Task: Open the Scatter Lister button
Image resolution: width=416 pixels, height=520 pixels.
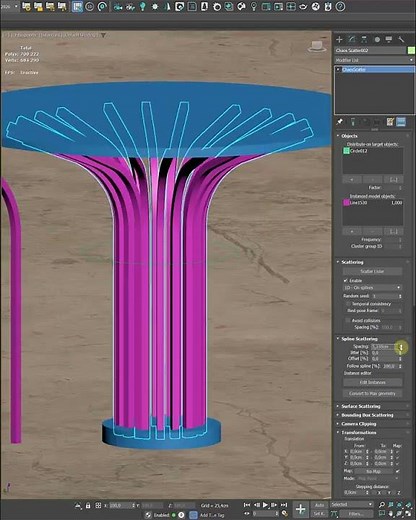Action: [x=372, y=271]
